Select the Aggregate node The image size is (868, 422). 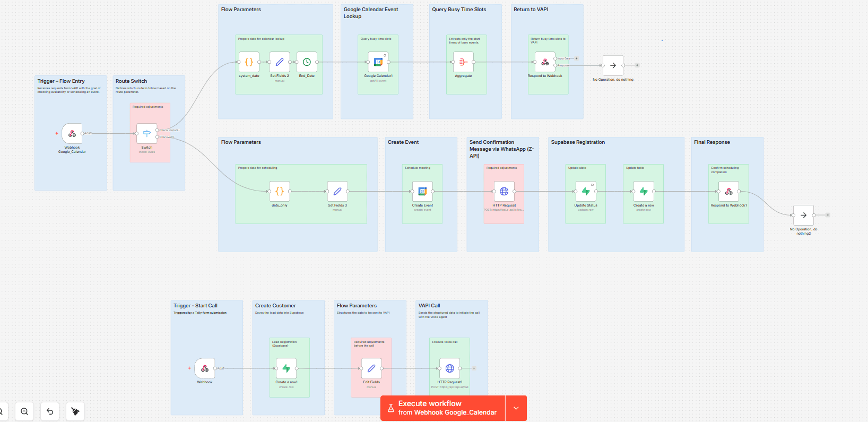463,62
